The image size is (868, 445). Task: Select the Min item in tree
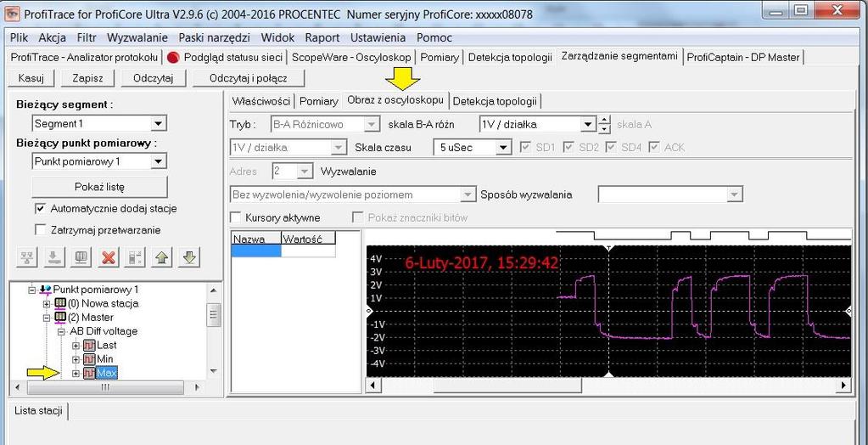pyautogui.click(x=104, y=359)
